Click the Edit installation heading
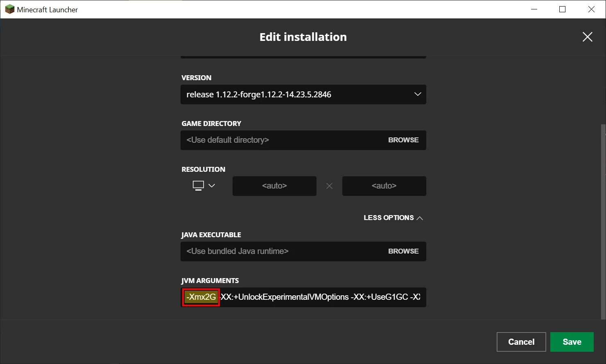The height and width of the screenshot is (364, 606). (303, 37)
